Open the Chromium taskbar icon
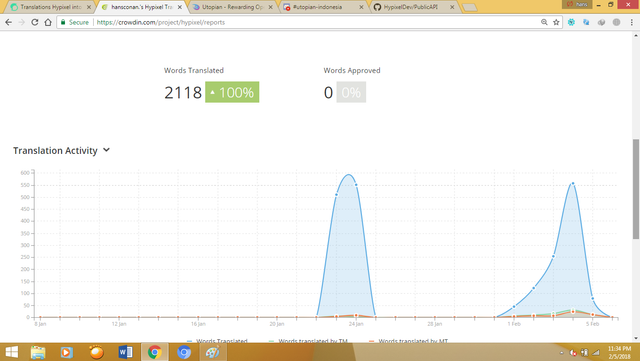 184,352
